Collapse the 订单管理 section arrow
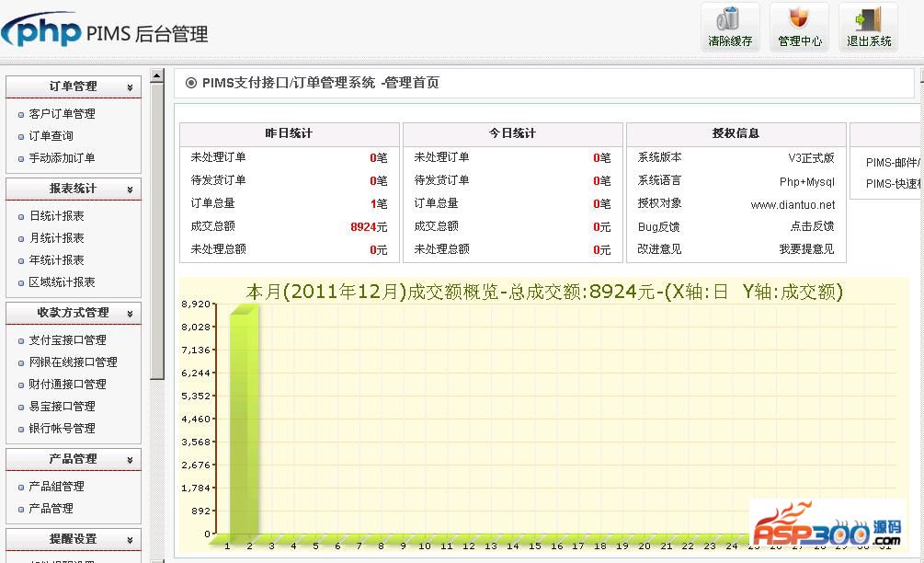 point(130,87)
